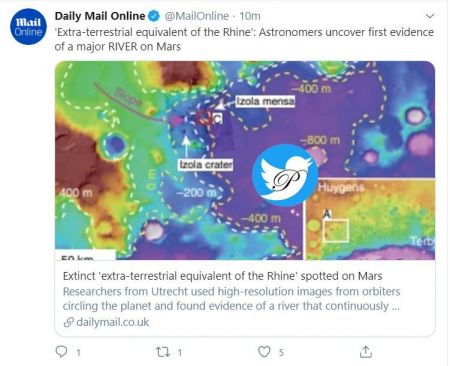The width and height of the screenshot is (450, 366).
Task: Click the like count number 5
Action: (x=281, y=352)
